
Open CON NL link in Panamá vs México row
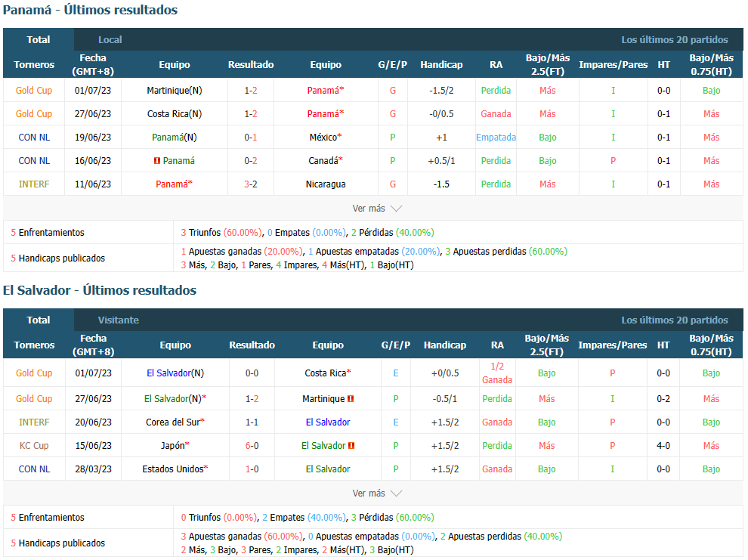click(34, 138)
